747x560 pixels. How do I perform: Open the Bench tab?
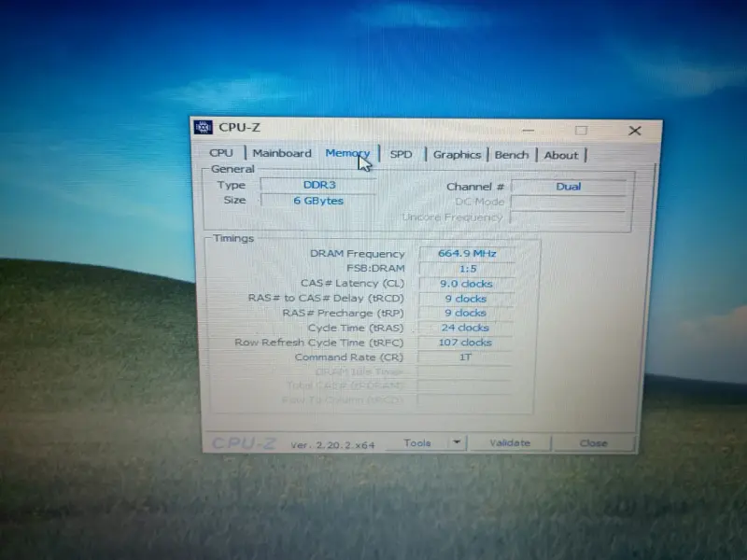pyautogui.click(x=512, y=155)
